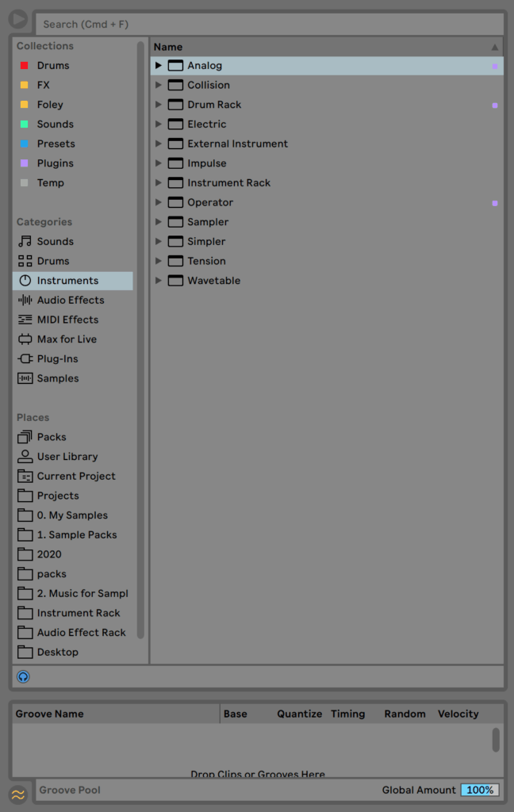Click the Max for Live icon

25,339
